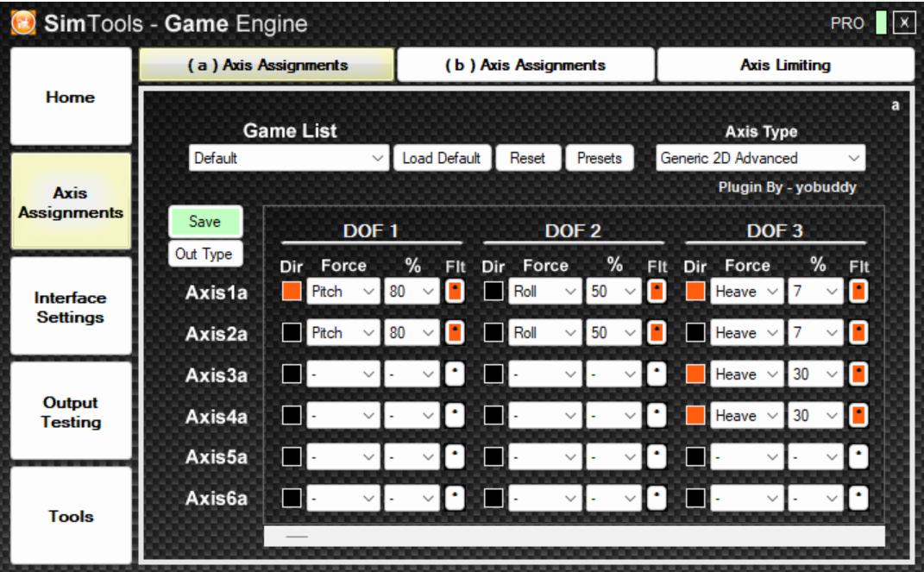Viewport: 924px width, 572px height.
Task: Click the bottom status bar field
Action: pos(575,536)
